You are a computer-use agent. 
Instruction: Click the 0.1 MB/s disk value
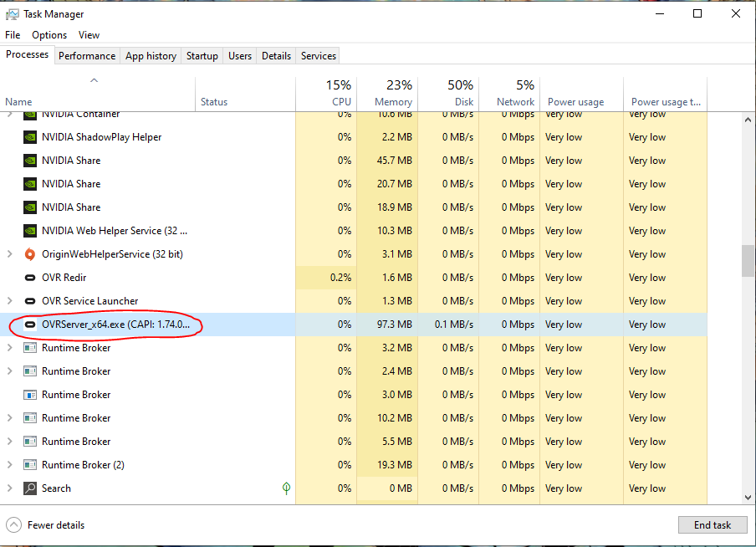point(454,325)
